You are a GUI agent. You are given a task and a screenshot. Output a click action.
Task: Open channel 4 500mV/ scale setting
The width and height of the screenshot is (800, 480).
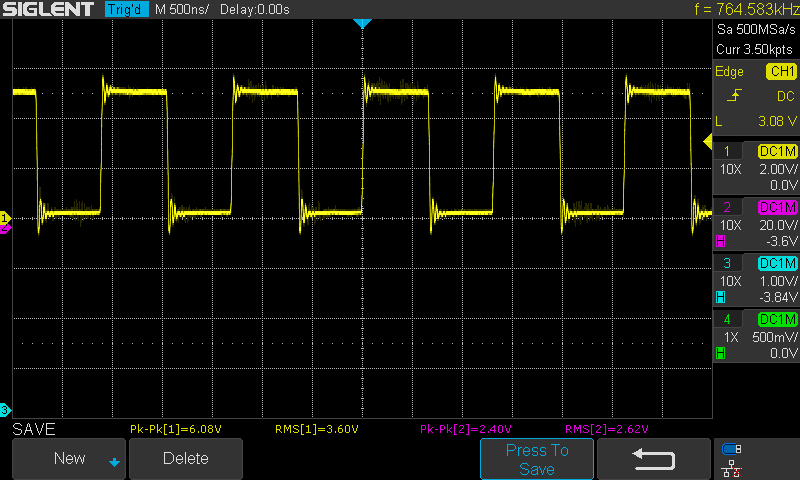[774, 337]
